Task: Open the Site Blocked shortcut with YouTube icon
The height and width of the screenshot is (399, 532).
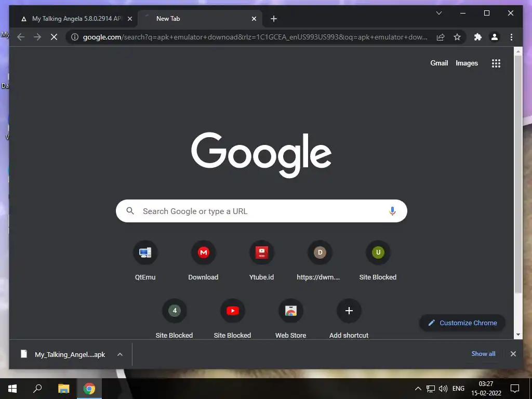Action: [232, 318]
